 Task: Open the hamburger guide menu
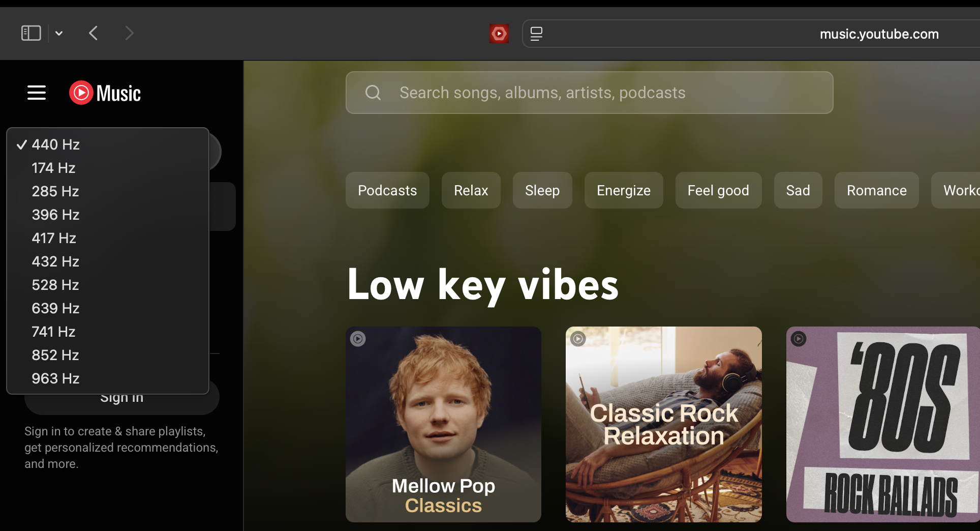point(37,93)
